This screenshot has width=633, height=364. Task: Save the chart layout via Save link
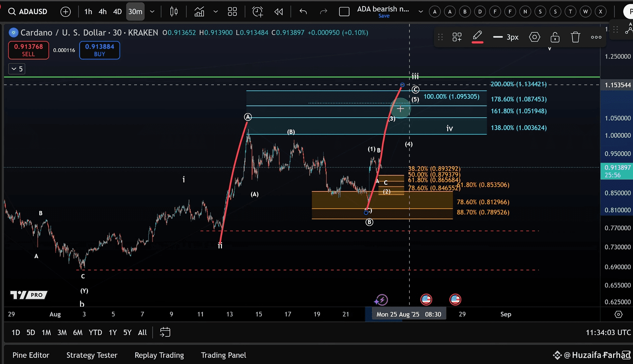point(384,16)
